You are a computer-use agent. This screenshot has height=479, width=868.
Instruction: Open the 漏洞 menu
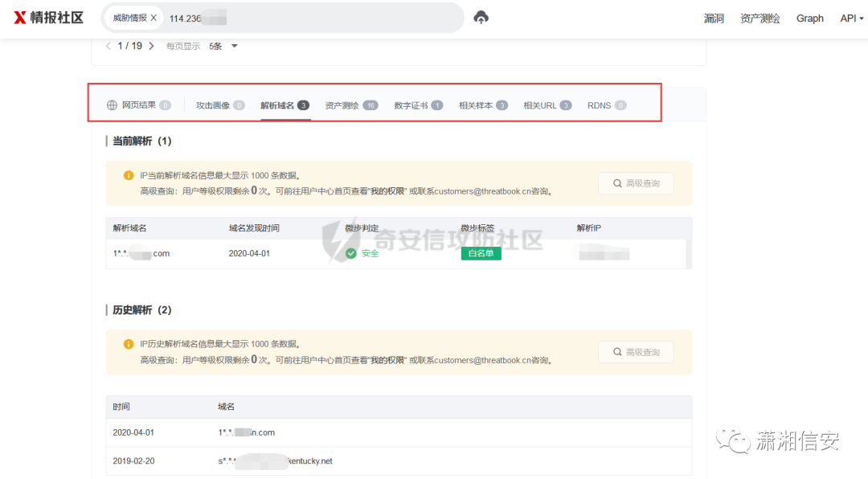(714, 18)
